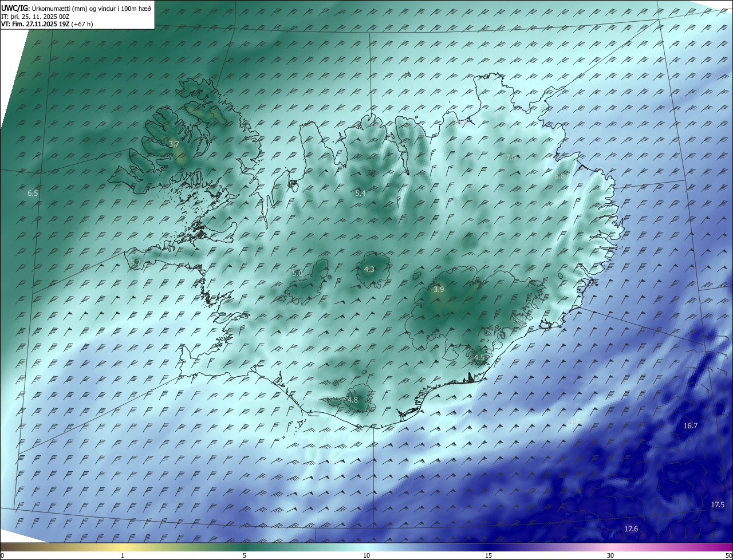The width and height of the screenshot is (733, 560).
Task: Click the 5.4 value in north Iceland
Action: coord(360,194)
